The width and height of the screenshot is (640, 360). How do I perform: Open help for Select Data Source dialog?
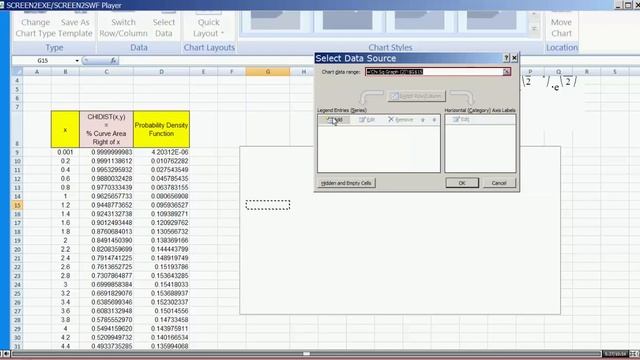tap(506, 58)
